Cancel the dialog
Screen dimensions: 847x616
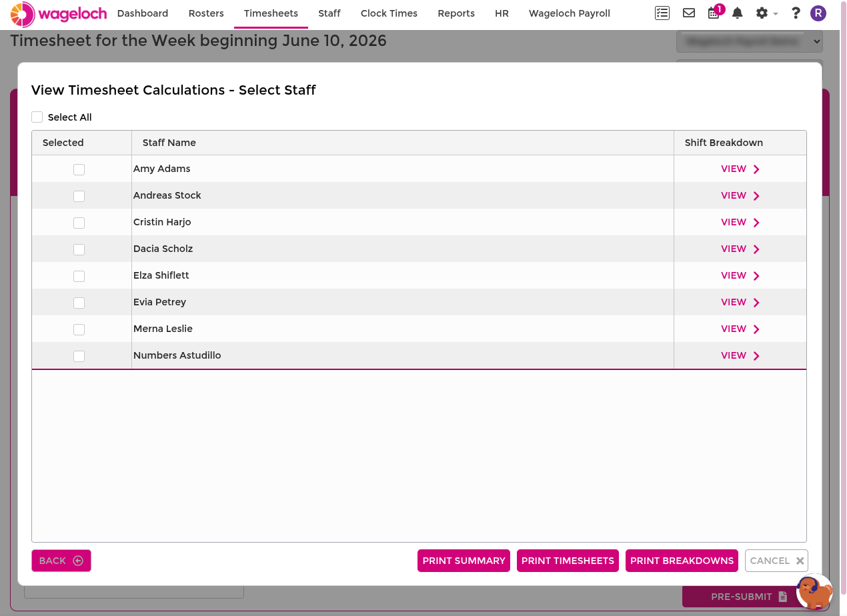pos(776,561)
